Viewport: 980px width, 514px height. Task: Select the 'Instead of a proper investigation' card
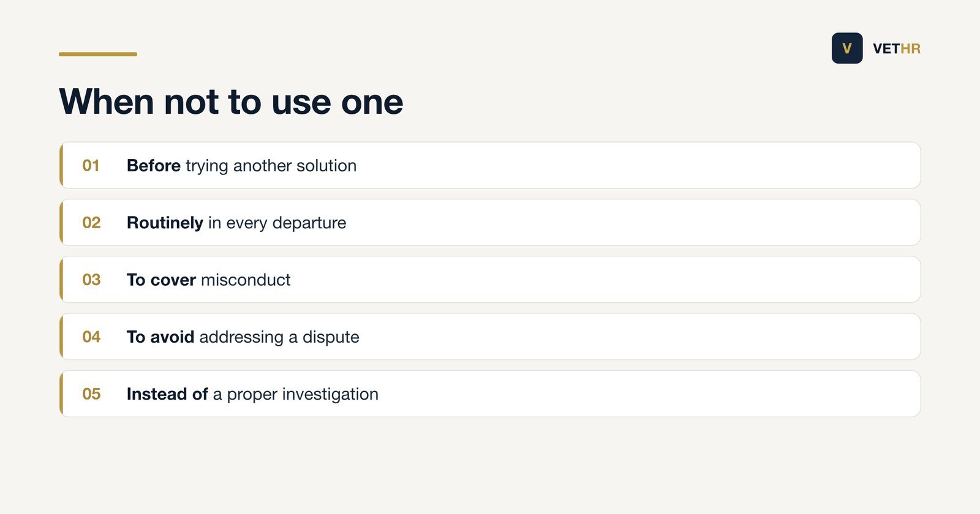pos(490,394)
